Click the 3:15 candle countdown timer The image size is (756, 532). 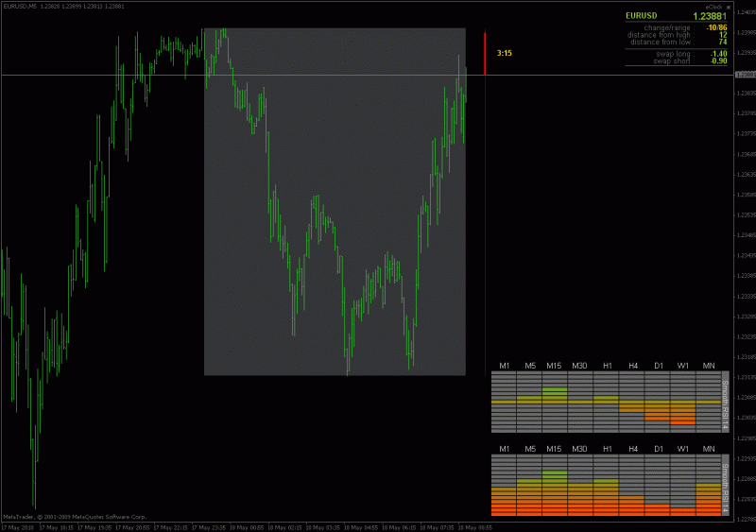(x=505, y=53)
